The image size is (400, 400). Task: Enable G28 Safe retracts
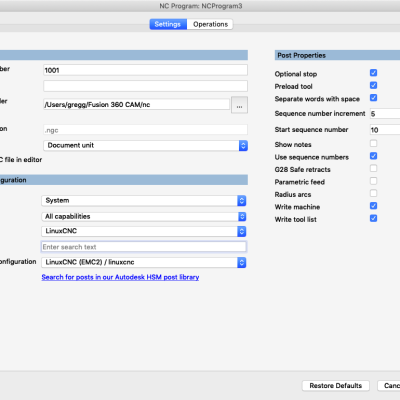point(373,168)
